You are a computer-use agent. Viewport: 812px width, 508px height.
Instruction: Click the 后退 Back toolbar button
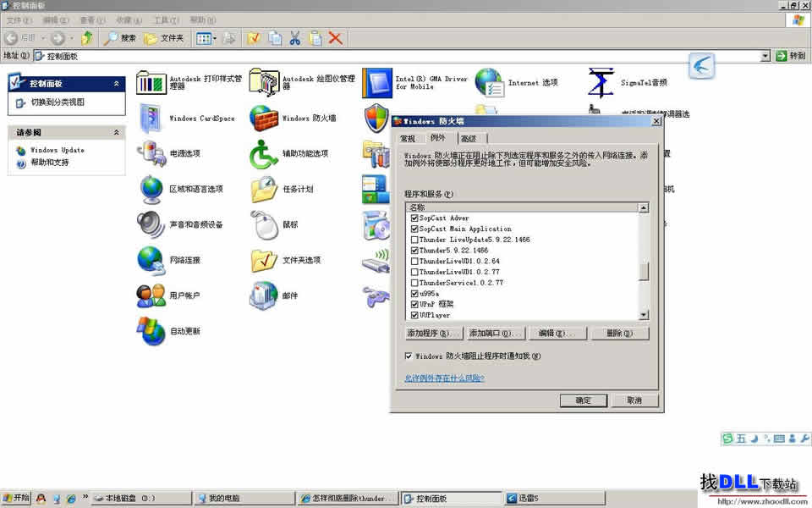(20, 38)
